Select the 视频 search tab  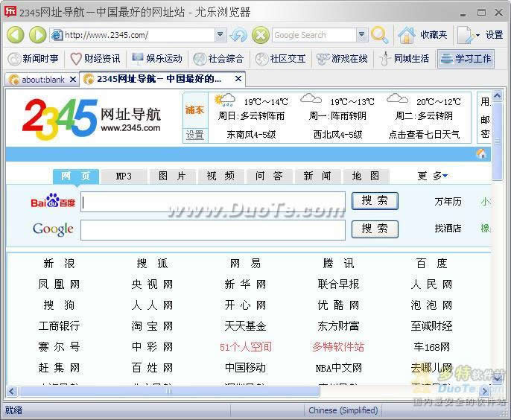220,176
